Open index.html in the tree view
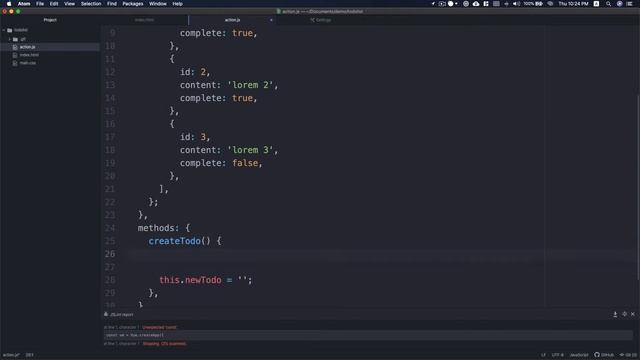Screen dimensions: 640x360 [29, 55]
